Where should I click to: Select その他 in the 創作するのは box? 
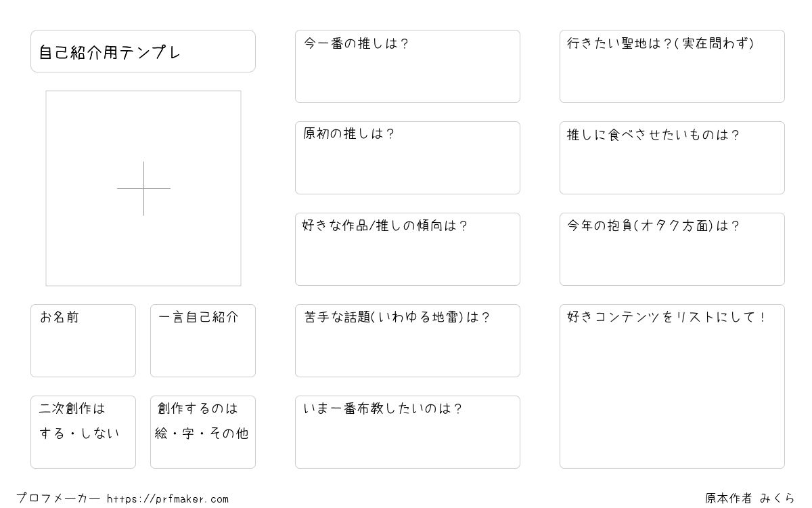point(229,433)
